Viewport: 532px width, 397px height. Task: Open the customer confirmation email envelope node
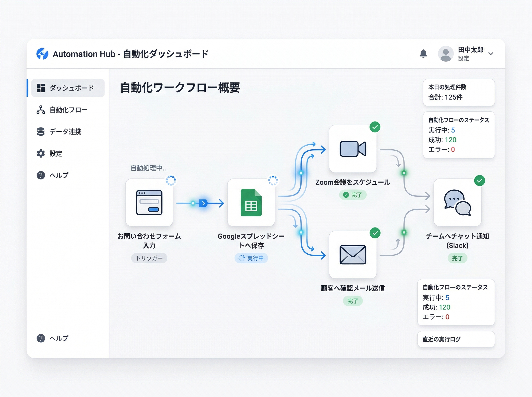click(x=353, y=255)
